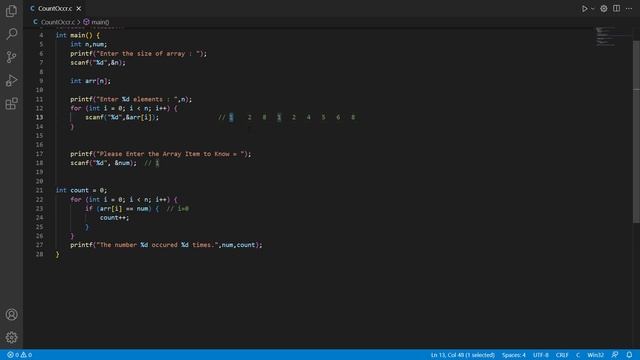640x360 pixels.
Task: Select language mode C in status bar
Action: click(x=578, y=355)
